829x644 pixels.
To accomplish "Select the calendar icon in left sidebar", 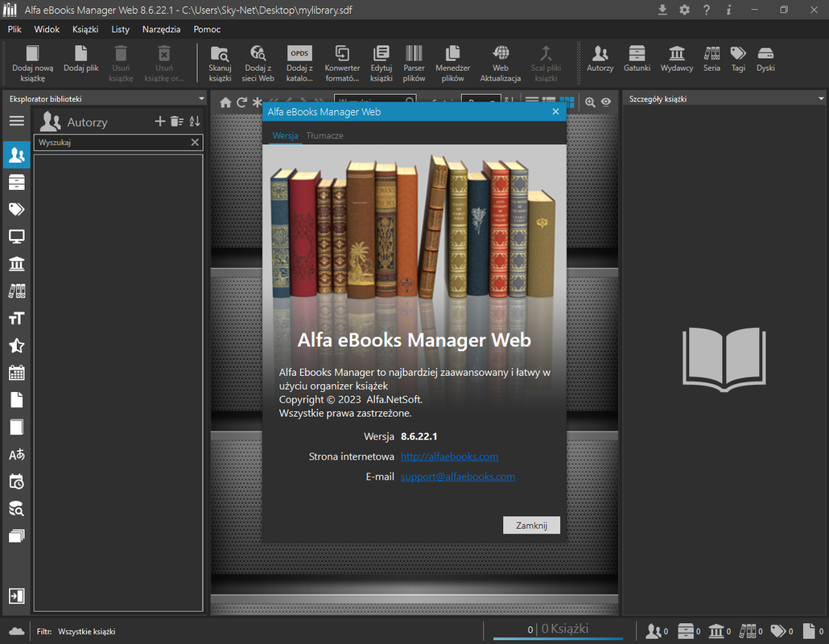I will (x=16, y=373).
